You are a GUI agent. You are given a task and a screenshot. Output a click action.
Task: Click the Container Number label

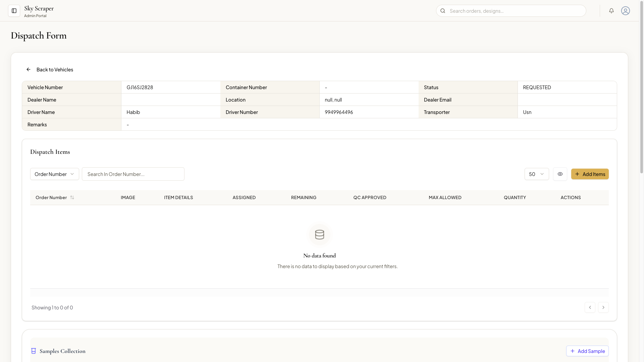[246, 87]
